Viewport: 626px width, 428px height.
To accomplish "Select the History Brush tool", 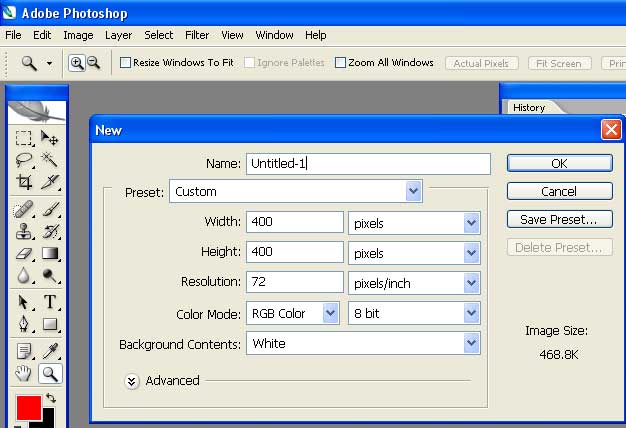I will (x=50, y=231).
